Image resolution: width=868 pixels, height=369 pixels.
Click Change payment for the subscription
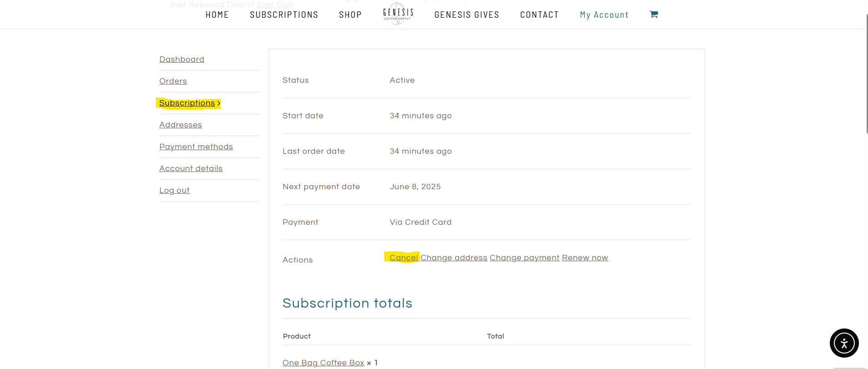(524, 258)
